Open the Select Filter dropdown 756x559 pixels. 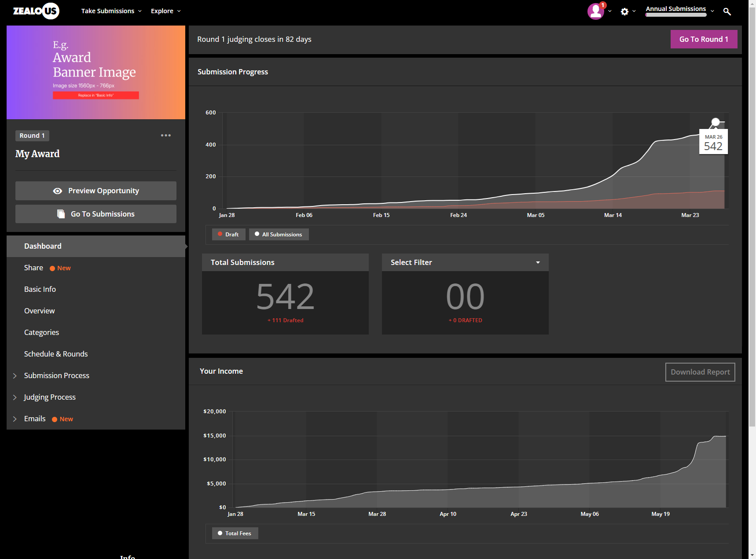tap(465, 262)
